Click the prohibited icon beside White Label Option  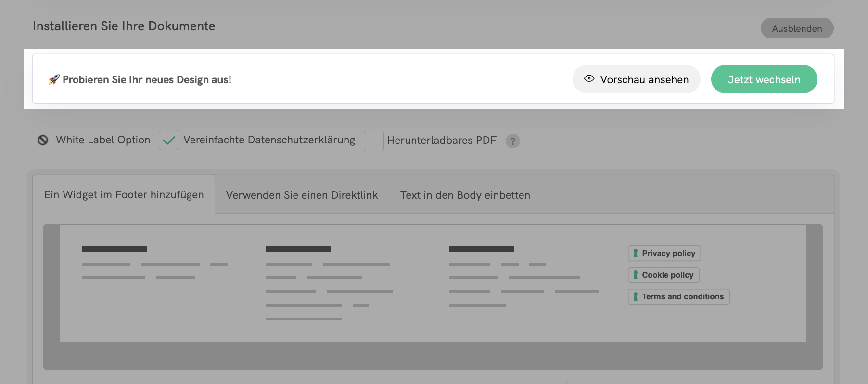coord(43,140)
